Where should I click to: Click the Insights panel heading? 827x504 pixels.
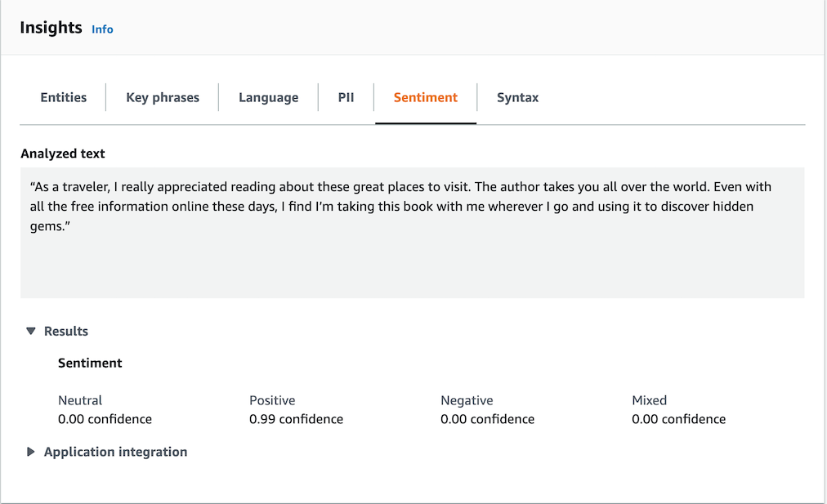[51, 28]
